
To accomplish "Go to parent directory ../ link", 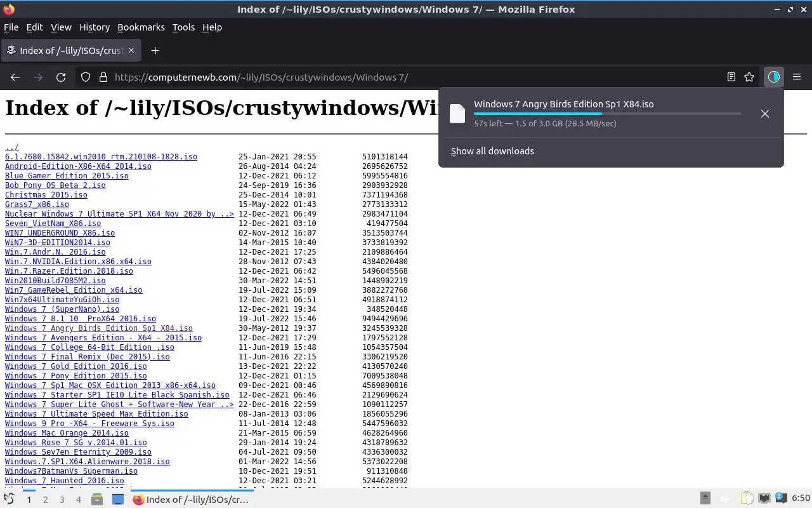I will coord(12,147).
